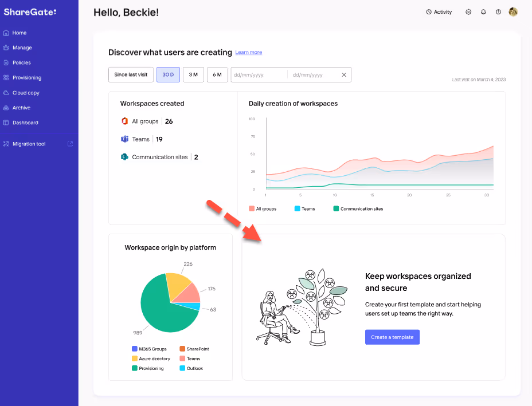Toggle Communication sites legend swatch
Image resolution: width=532 pixels, height=406 pixels.
336,208
